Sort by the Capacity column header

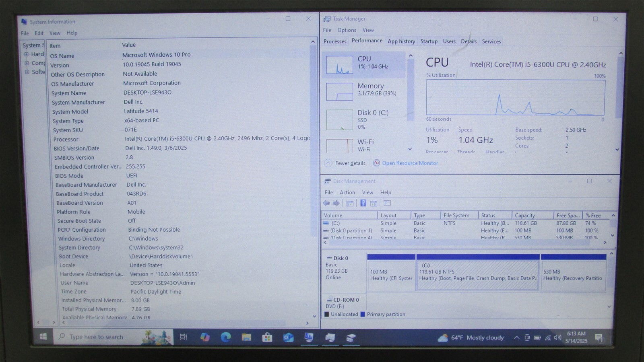coord(532,216)
